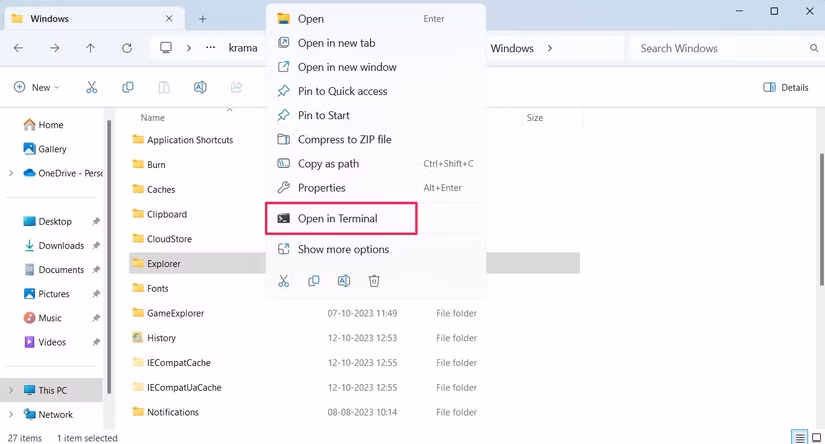Choose Compress to ZIP file
The height and width of the screenshot is (444, 825).
[376, 140]
